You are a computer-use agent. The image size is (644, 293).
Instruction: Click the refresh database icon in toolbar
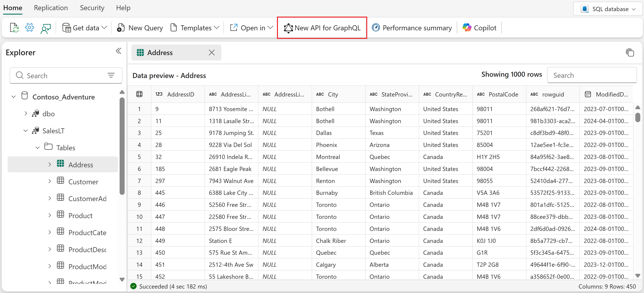(x=14, y=28)
